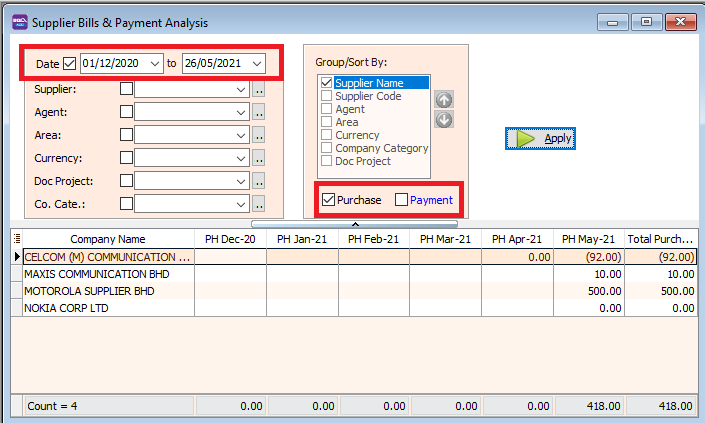Click the ellipsis button beside Supplier field
The image size is (705, 423).
click(x=258, y=89)
